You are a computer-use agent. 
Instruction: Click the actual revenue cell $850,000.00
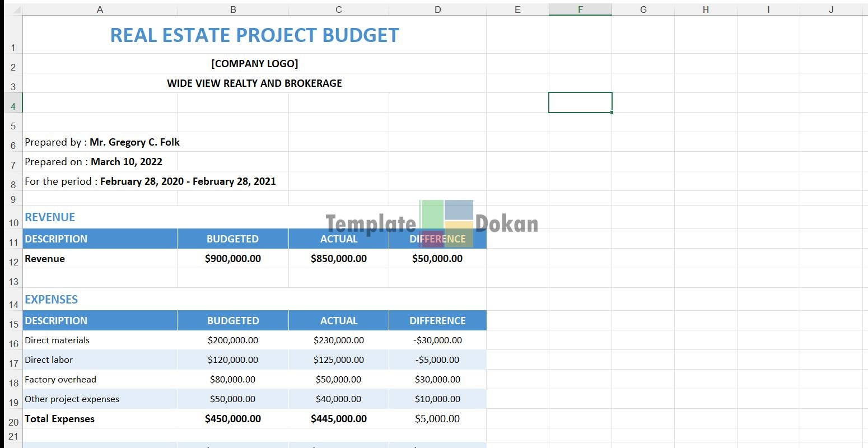(x=339, y=259)
